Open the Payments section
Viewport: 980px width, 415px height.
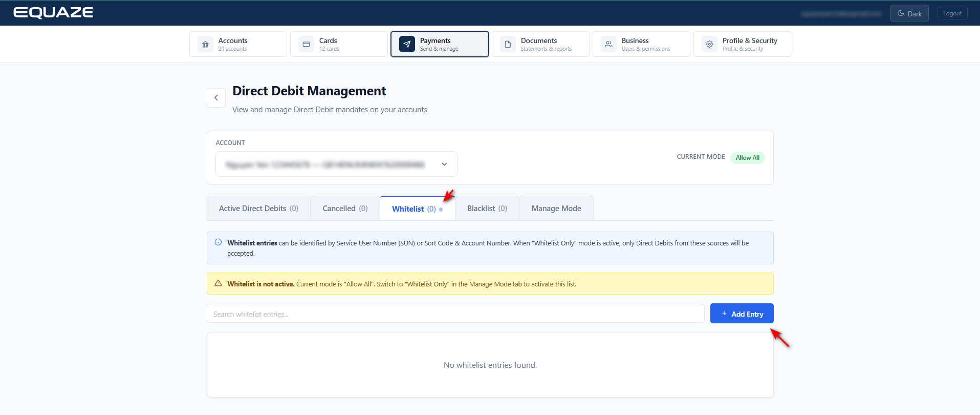pyautogui.click(x=440, y=44)
